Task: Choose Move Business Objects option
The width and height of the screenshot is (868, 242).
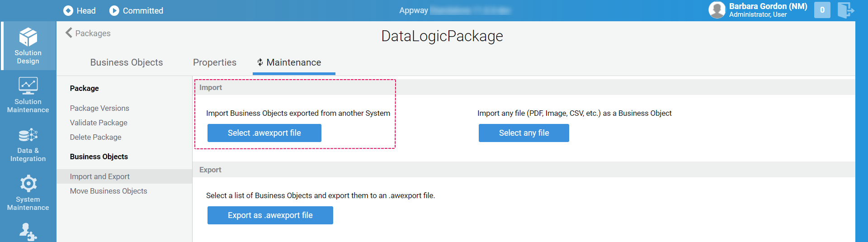Action: 108,191
